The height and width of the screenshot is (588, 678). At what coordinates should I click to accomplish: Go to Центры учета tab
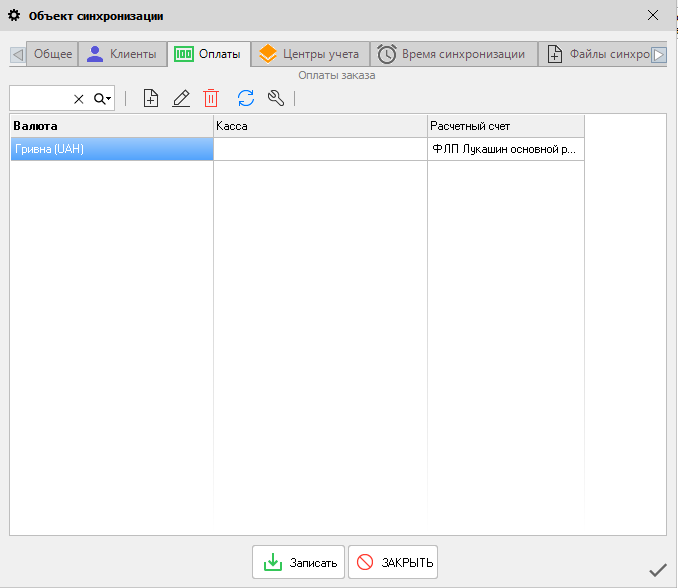(309, 54)
